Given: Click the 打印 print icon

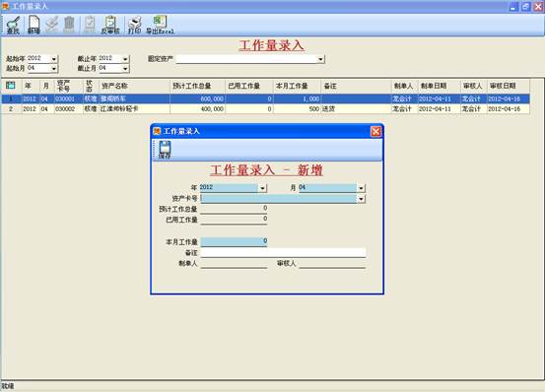Looking at the screenshot, I should tap(134, 25).
